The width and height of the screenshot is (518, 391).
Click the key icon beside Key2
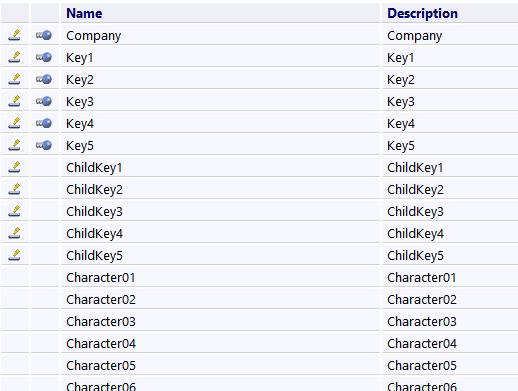coord(44,79)
